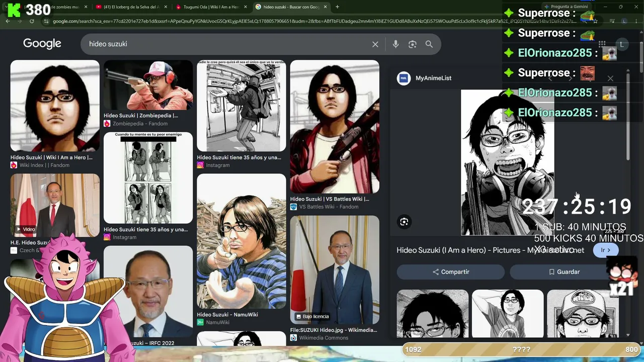Viewport: 644px width, 362px height.
Task: Open the IRFC 2022 portrait image result
Action: (x=148, y=291)
